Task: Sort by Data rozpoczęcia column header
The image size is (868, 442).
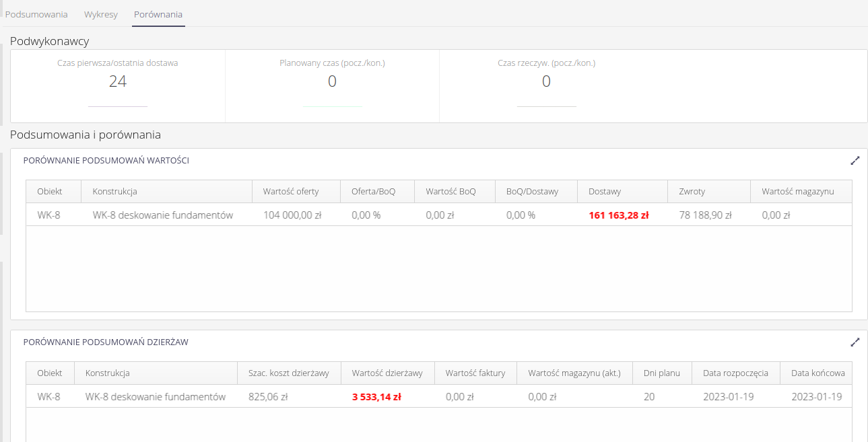Action: [735, 373]
